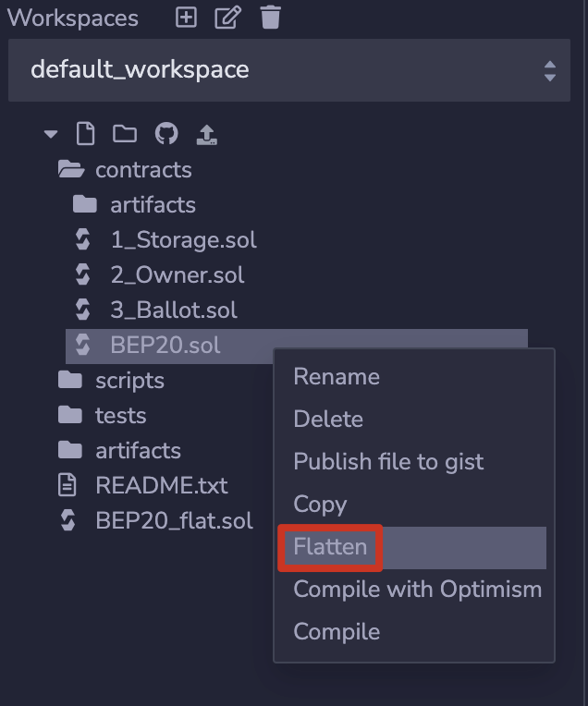Click the create workspace plus icon
The height and width of the screenshot is (706, 588).
click(x=187, y=17)
